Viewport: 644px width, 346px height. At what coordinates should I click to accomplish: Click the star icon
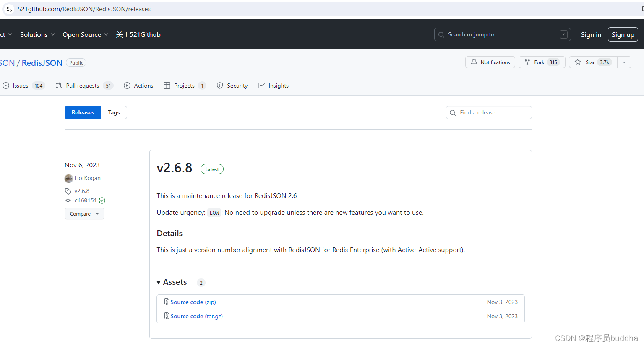[578, 62]
